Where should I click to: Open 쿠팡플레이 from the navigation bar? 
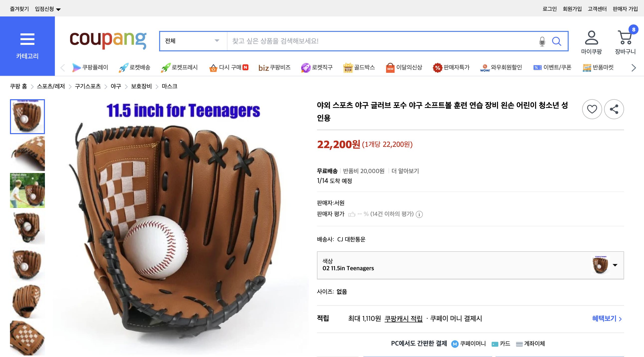pos(91,68)
